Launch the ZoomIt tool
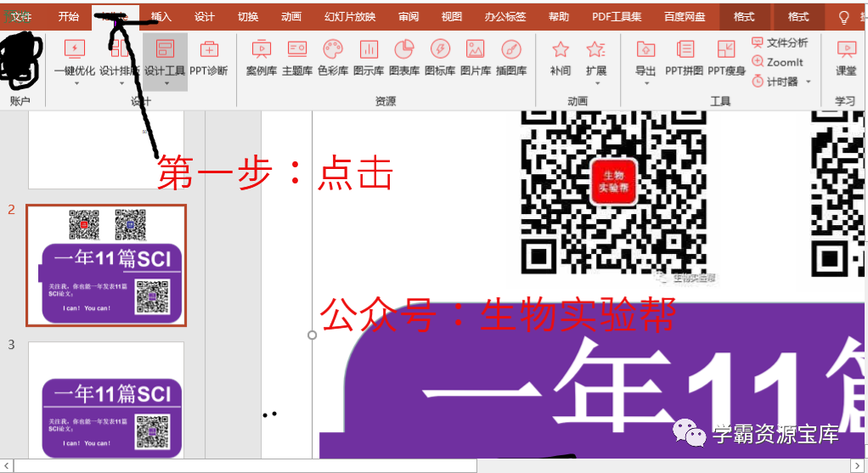The height and width of the screenshot is (473, 868). pyautogui.click(x=777, y=62)
